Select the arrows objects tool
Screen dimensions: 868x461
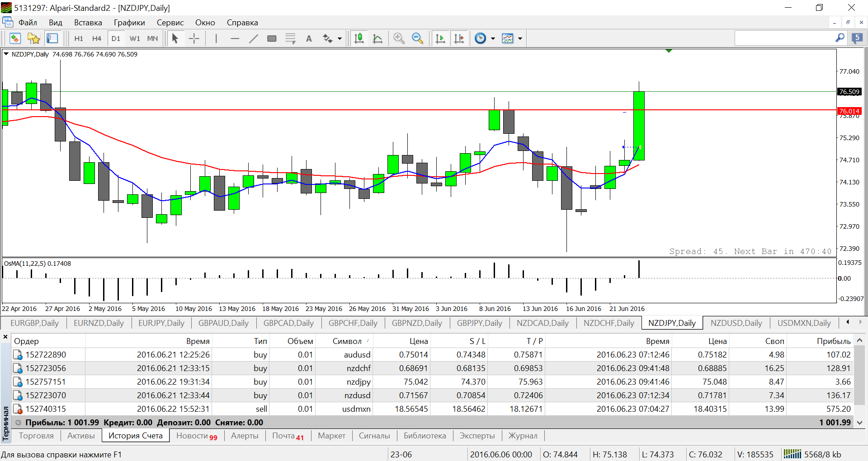328,38
